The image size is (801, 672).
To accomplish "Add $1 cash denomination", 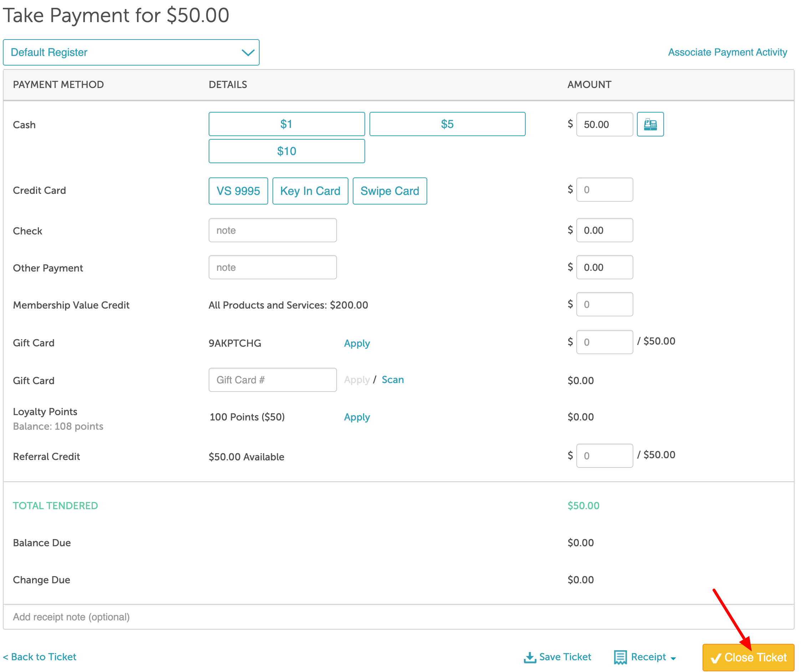I will tap(286, 124).
